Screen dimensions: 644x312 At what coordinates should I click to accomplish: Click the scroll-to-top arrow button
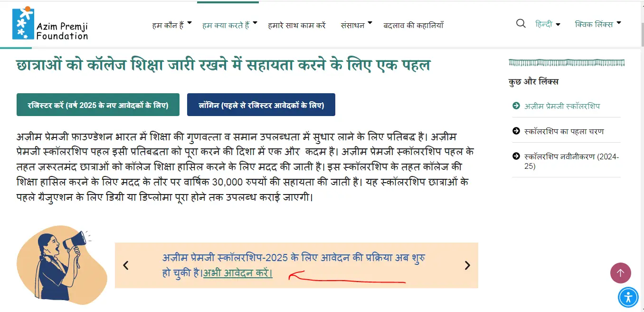620,273
